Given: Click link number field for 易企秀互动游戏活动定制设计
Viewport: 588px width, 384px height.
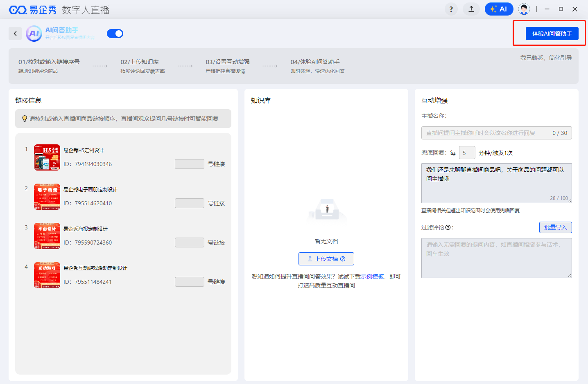Looking at the screenshot, I should click(189, 282).
